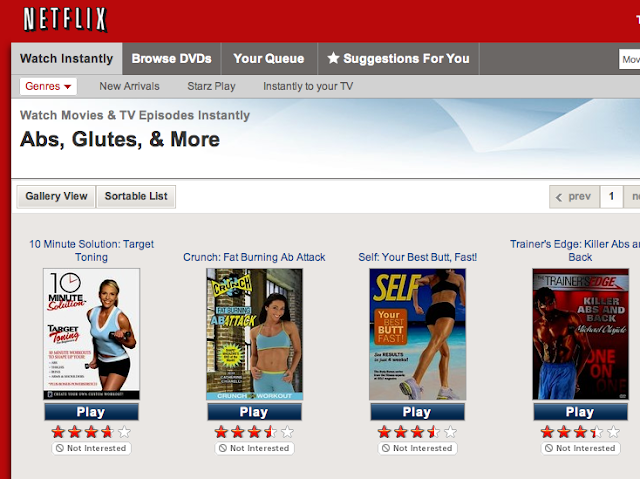Mark Self Best Butt Not Interested

(418, 448)
